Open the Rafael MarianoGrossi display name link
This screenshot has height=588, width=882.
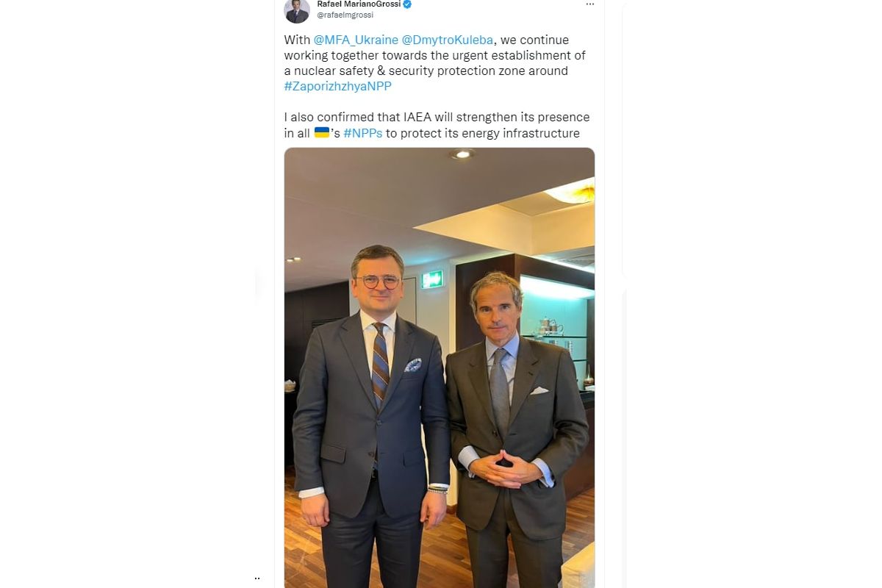359,4
